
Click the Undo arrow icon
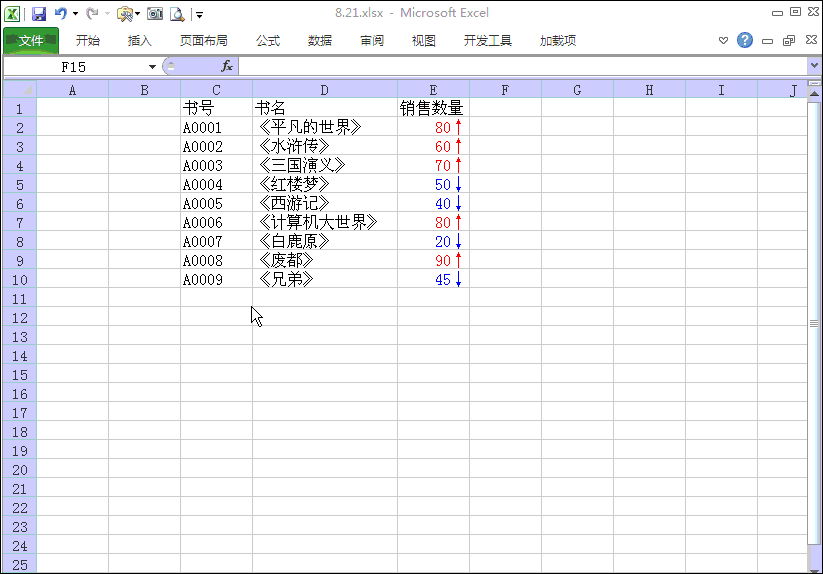pyautogui.click(x=60, y=14)
